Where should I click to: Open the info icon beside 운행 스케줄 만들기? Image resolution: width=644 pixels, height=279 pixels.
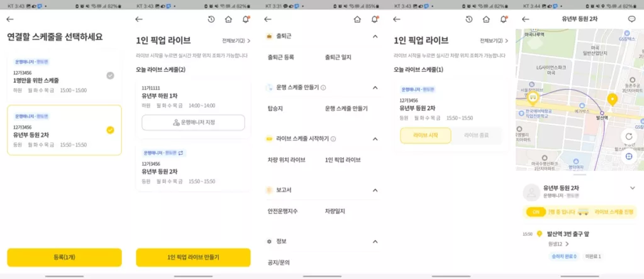point(323,87)
